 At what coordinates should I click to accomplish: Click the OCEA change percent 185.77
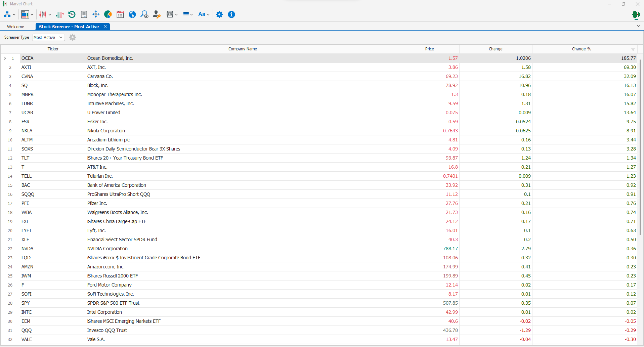tap(628, 58)
